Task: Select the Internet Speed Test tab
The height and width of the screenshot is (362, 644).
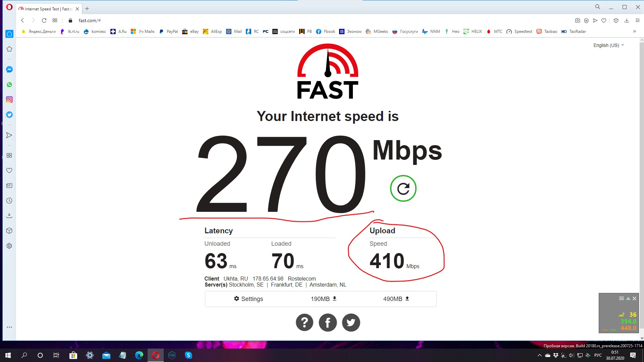Action: (49, 9)
